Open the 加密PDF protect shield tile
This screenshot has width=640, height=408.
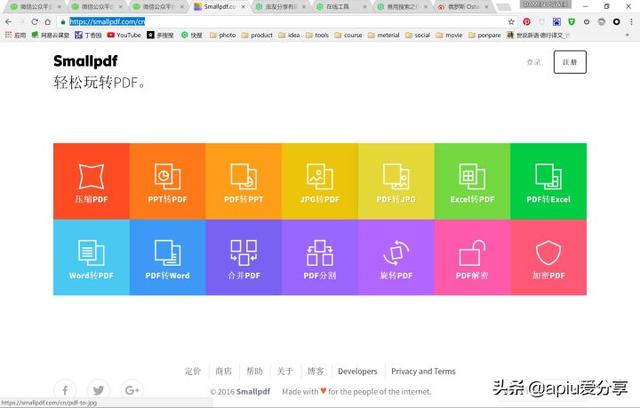549,257
